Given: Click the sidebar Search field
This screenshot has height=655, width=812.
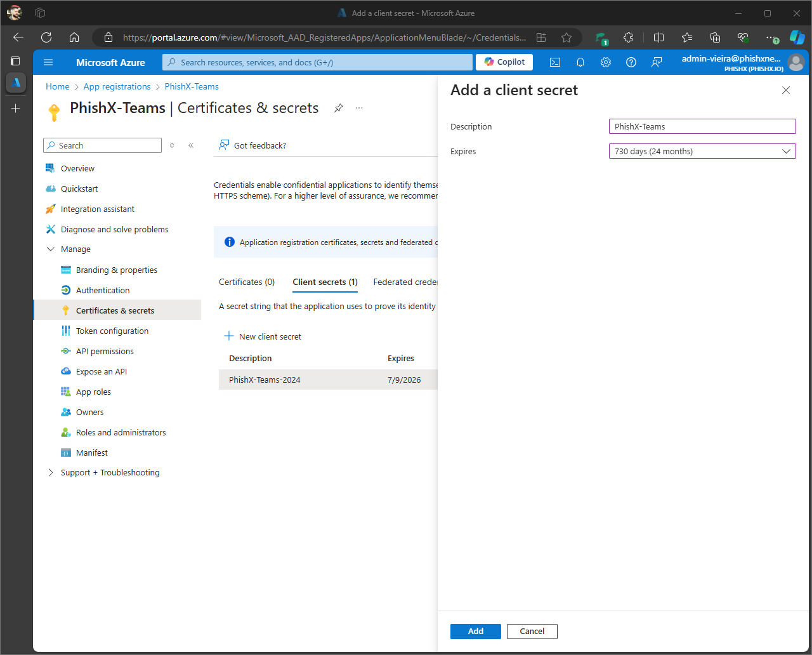Looking at the screenshot, I should pyautogui.click(x=102, y=145).
